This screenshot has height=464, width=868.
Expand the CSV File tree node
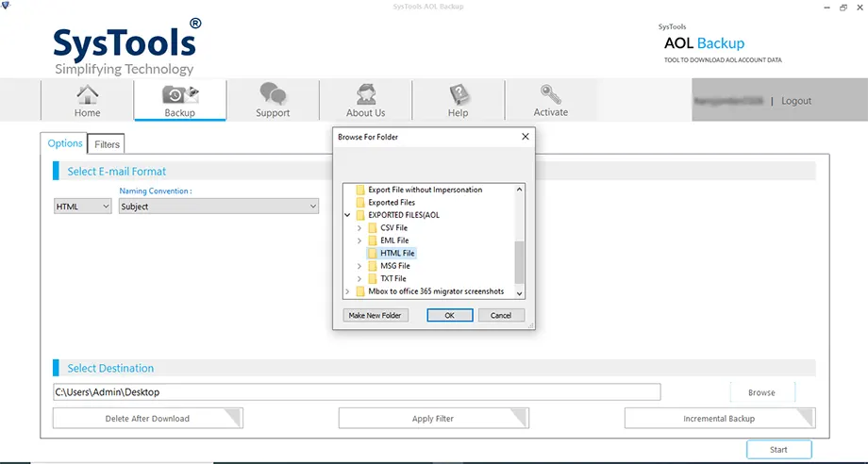click(359, 228)
